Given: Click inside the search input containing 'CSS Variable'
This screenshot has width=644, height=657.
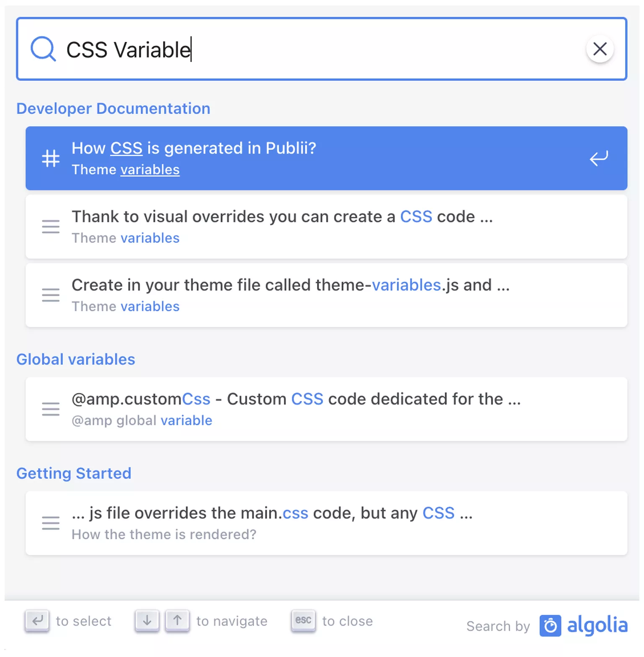Looking at the screenshot, I should click(x=293, y=49).
